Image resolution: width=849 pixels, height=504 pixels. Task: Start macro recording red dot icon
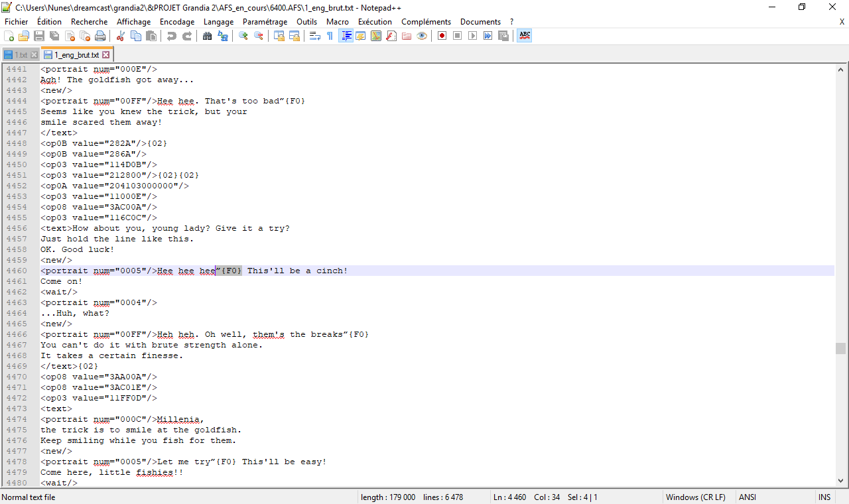pos(442,36)
